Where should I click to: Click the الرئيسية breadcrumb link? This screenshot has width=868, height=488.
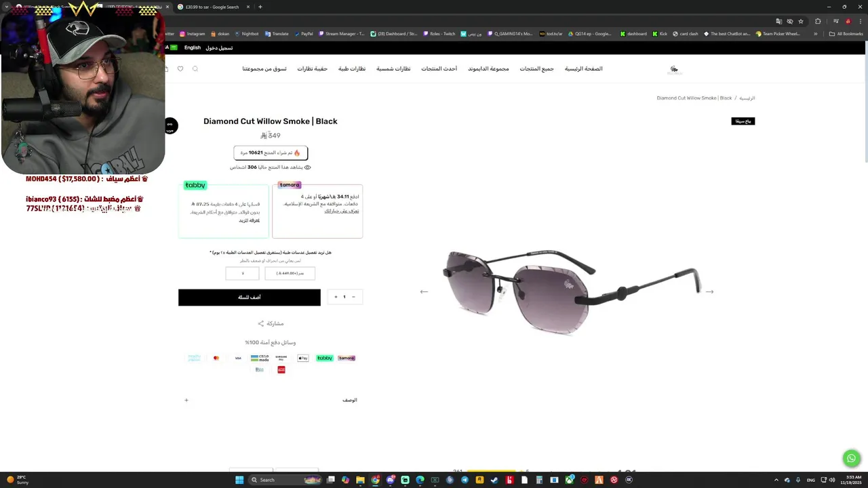coord(747,98)
